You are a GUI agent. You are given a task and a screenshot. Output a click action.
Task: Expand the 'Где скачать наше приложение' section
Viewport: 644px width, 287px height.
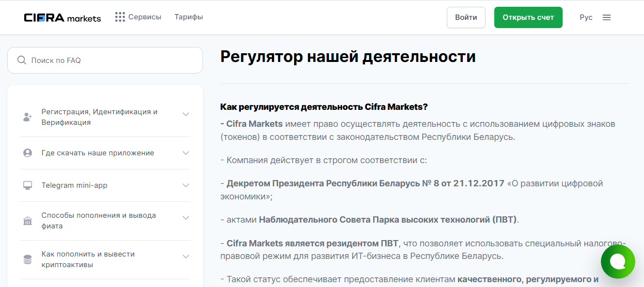tap(186, 152)
